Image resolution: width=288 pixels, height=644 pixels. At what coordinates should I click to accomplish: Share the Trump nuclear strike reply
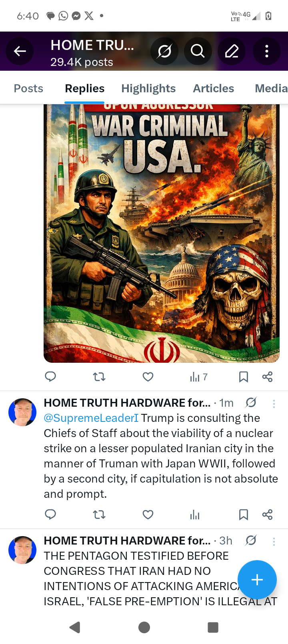coord(267,515)
